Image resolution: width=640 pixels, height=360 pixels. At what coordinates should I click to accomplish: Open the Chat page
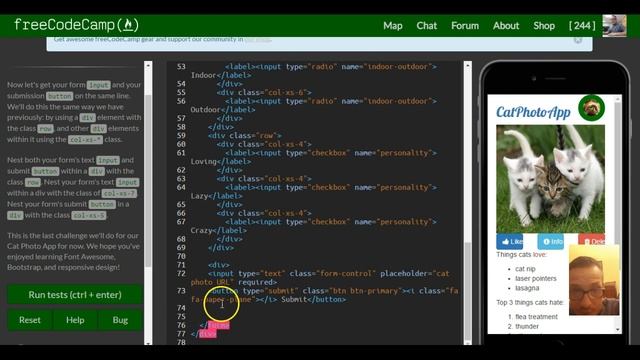click(x=427, y=26)
